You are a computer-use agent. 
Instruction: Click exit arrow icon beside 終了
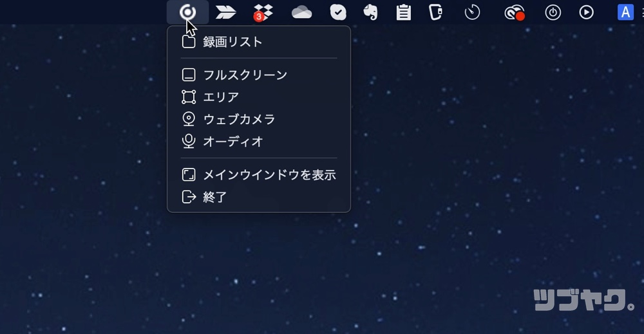tap(189, 197)
